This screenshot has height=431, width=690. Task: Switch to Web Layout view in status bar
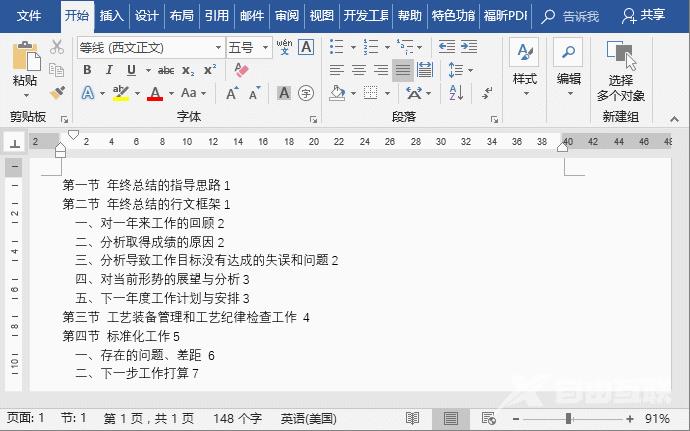(488, 418)
